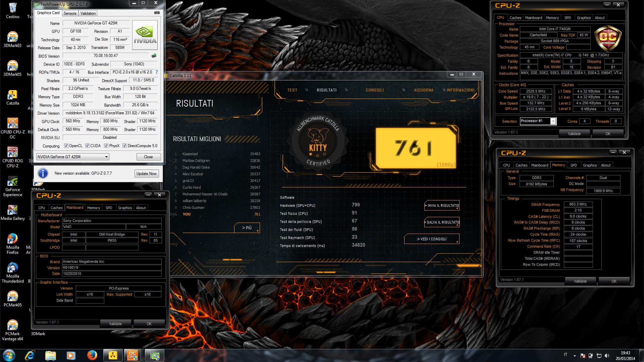Toggle the DirectCompute 5.0 checkbox
This screenshot has height=362, width=644.
coord(124,146)
